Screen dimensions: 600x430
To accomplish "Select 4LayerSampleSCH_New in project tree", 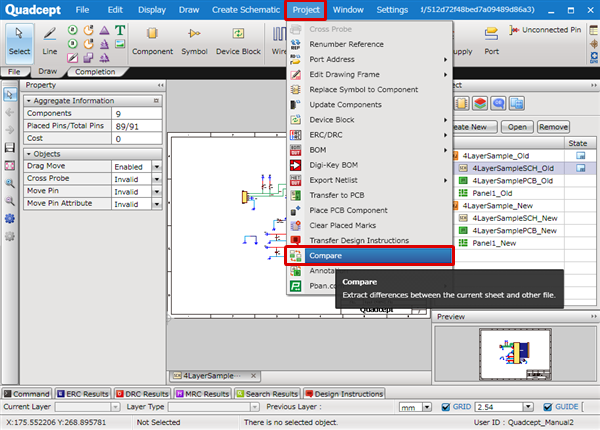I will click(x=515, y=218).
